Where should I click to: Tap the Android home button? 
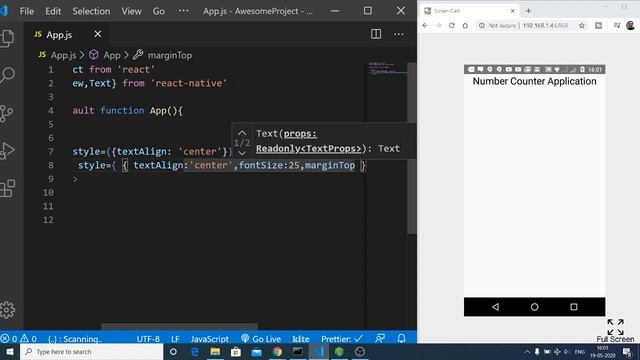click(534, 307)
